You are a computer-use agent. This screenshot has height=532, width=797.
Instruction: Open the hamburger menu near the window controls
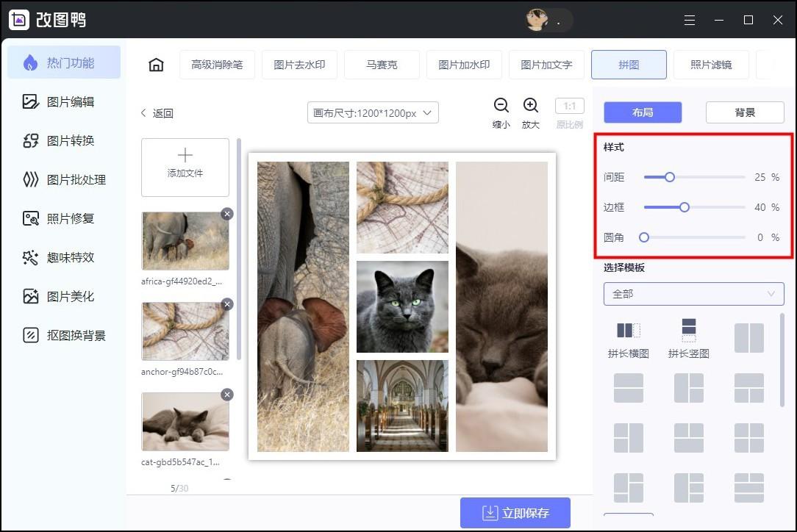point(690,20)
